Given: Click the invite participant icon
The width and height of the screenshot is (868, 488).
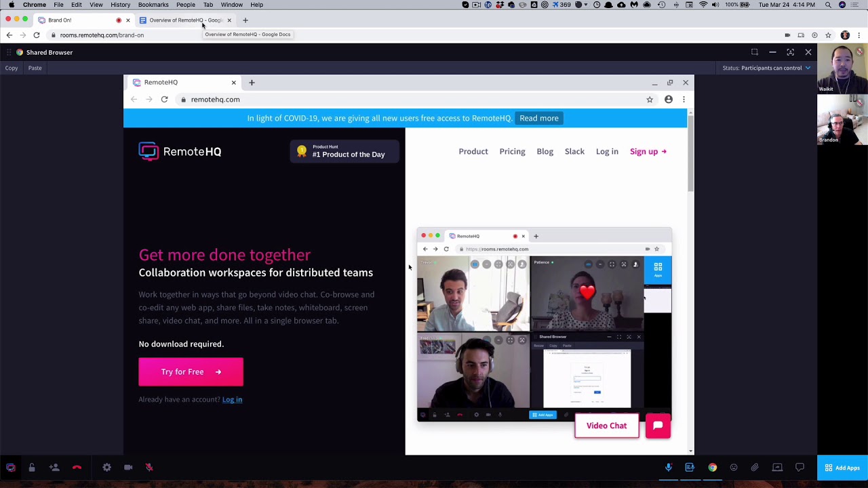Looking at the screenshot, I should tap(54, 468).
